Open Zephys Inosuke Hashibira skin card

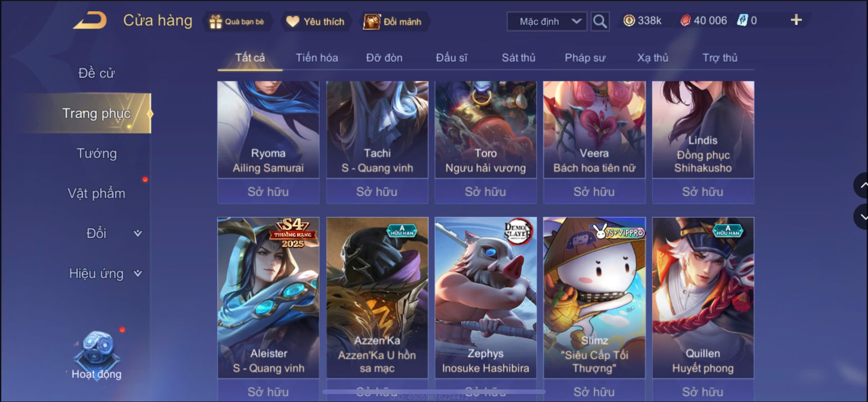[486, 298]
